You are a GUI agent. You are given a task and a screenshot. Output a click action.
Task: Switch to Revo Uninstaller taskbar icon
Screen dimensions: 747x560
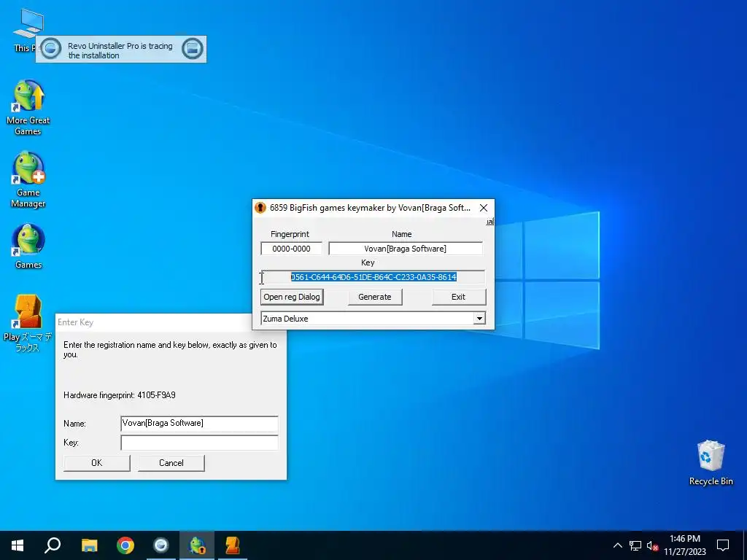tap(161, 545)
